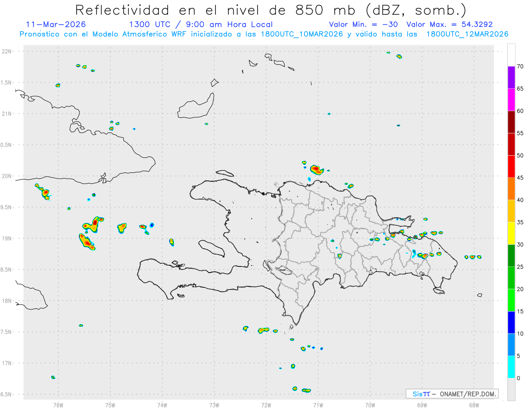Click the colorbar value '60'

click(x=520, y=111)
